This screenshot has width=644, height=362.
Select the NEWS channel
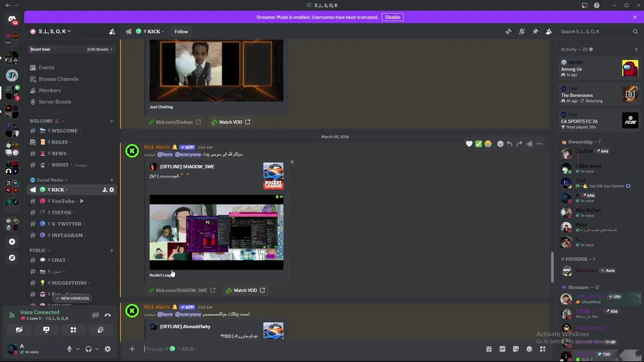pyautogui.click(x=71, y=153)
